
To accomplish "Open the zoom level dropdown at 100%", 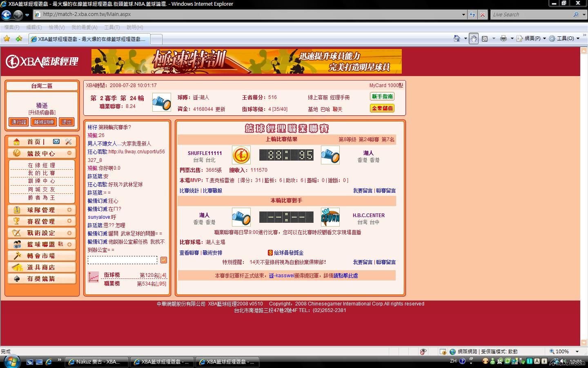I will [577, 352].
